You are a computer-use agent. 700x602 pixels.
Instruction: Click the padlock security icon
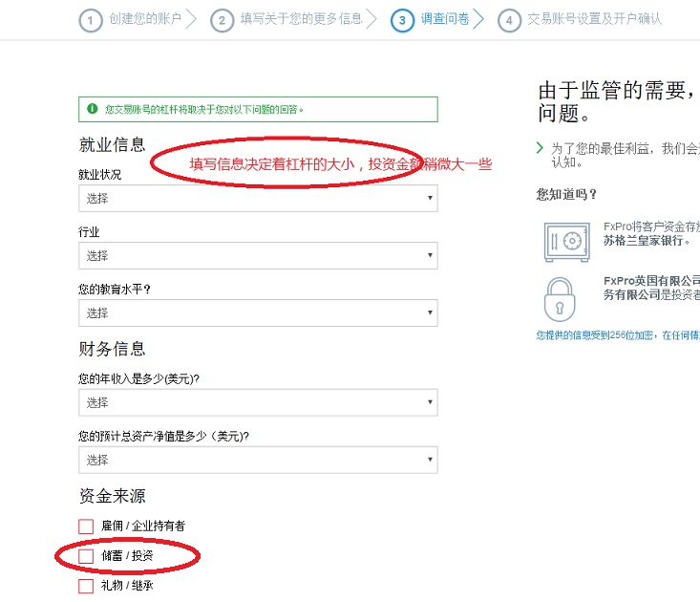click(x=561, y=298)
